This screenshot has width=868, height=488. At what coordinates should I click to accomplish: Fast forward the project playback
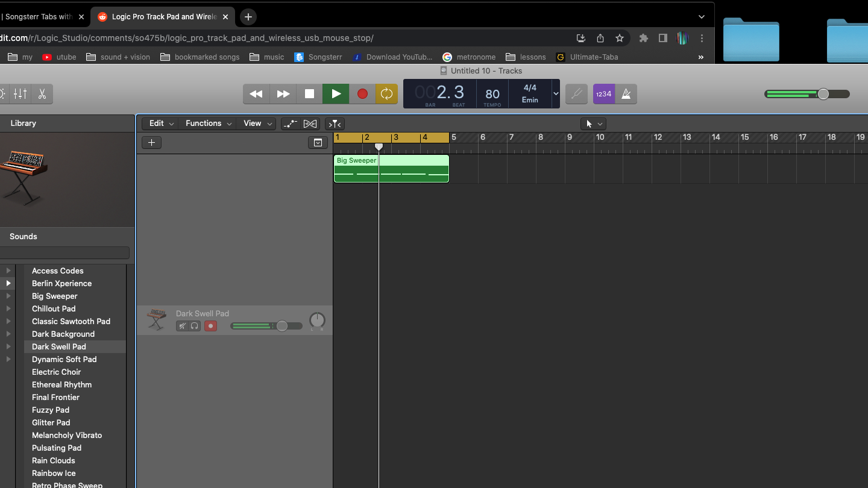click(x=283, y=94)
